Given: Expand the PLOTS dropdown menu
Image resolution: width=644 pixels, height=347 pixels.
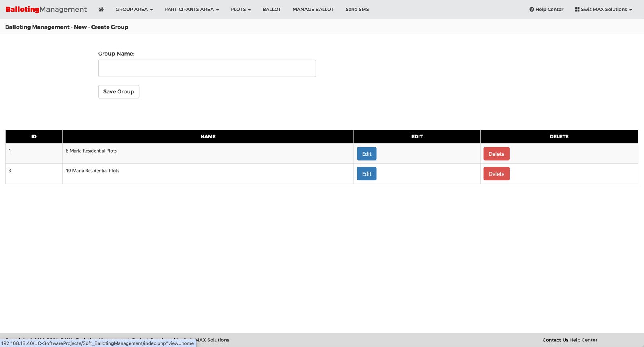Looking at the screenshot, I should [241, 9].
